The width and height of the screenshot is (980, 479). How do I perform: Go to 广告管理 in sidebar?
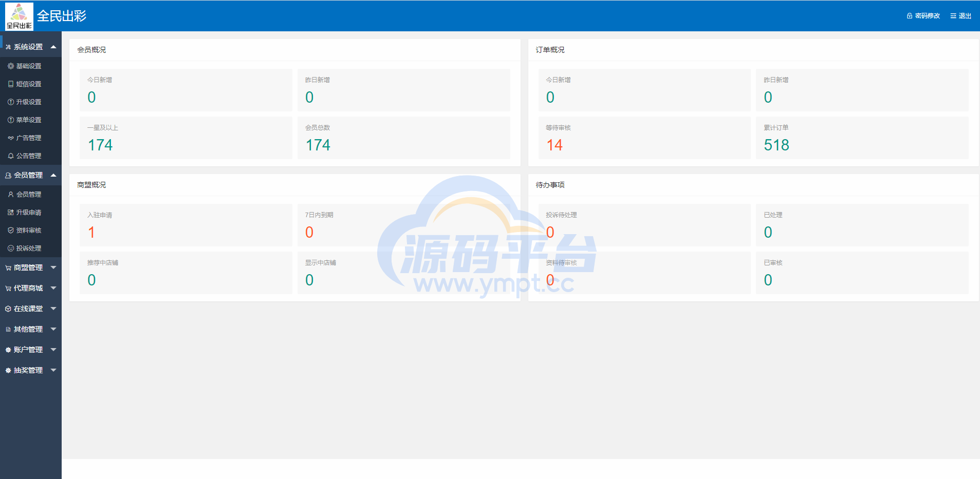tap(31, 138)
